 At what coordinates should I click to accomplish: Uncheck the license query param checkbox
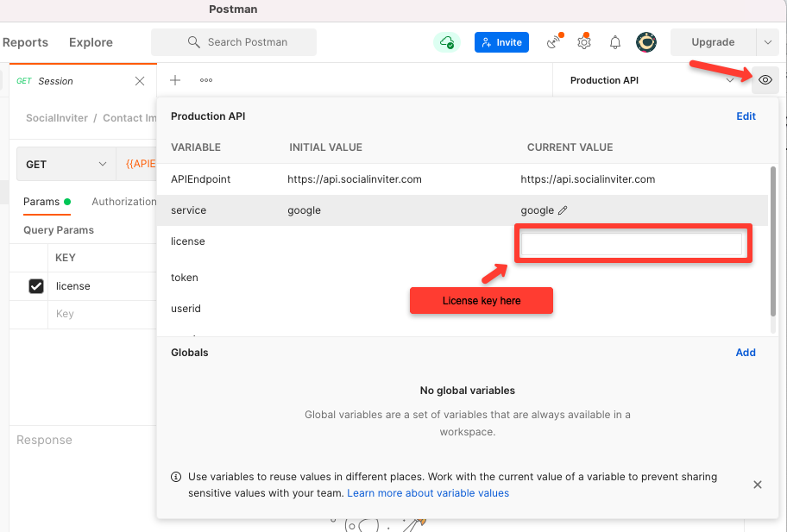[36, 286]
